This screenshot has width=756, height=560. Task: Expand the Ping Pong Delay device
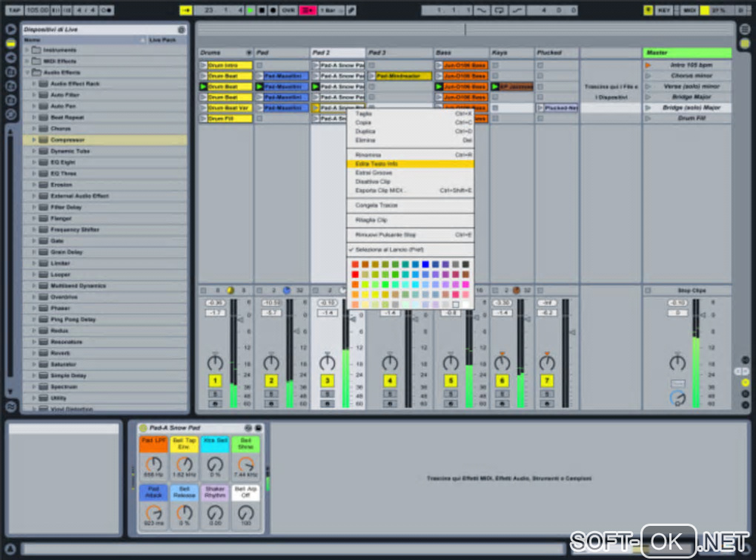34,319
